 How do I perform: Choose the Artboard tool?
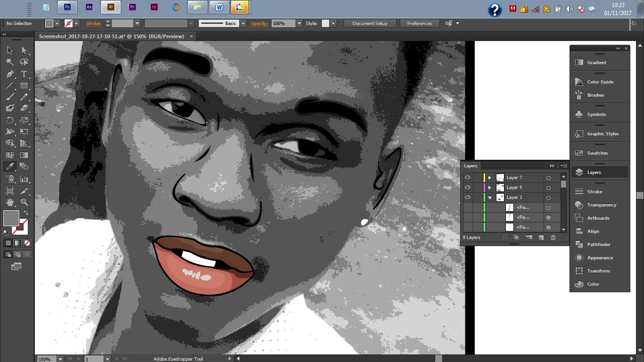pos(10,190)
